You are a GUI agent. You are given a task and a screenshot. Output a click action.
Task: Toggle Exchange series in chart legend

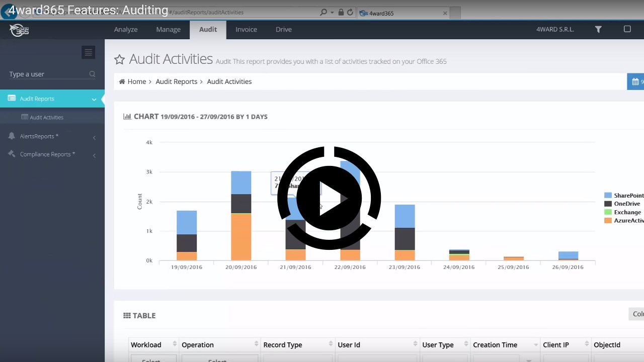click(x=623, y=212)
